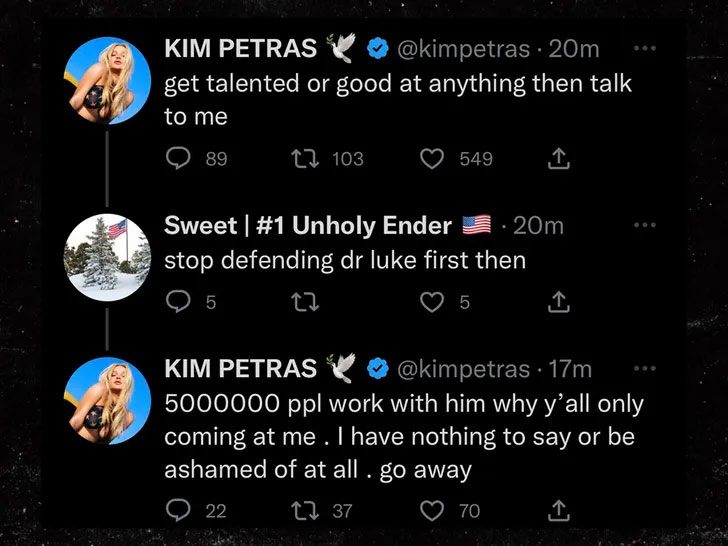Reply to the 'get talented' tweet

coord(177,159)
